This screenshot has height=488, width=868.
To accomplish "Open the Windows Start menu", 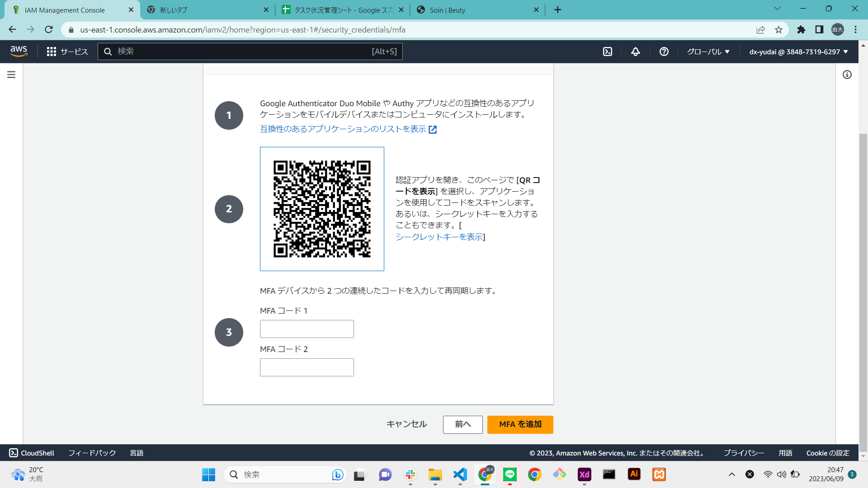I will 208,474.
